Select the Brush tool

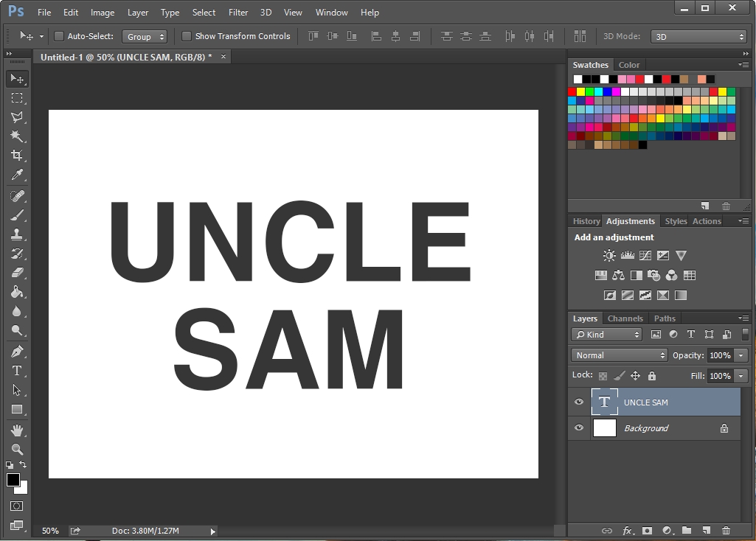17,215
